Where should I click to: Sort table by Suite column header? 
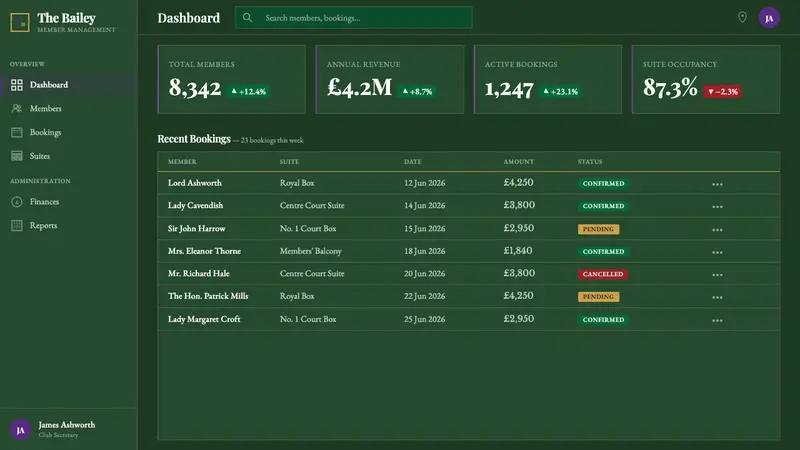coord(289,161)
